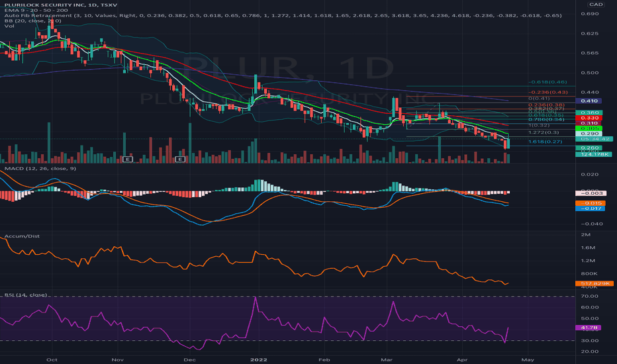Click the 70.00 RSI axis tick
Screen dimensions: 617x364
[589, 296]
